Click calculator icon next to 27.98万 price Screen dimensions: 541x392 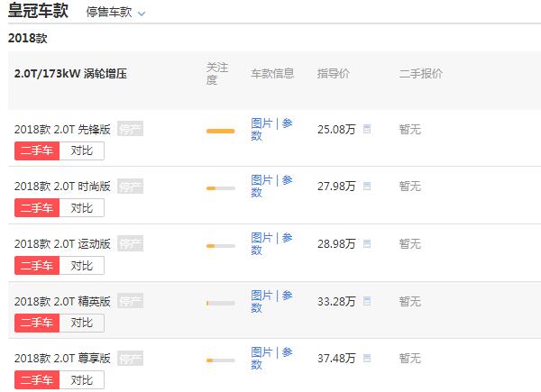(367, 187)
